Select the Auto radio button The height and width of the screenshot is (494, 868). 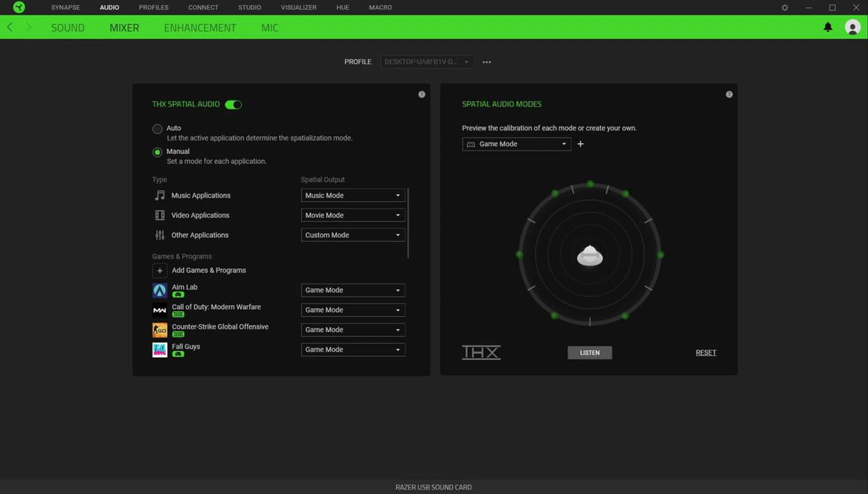(157, 129)
